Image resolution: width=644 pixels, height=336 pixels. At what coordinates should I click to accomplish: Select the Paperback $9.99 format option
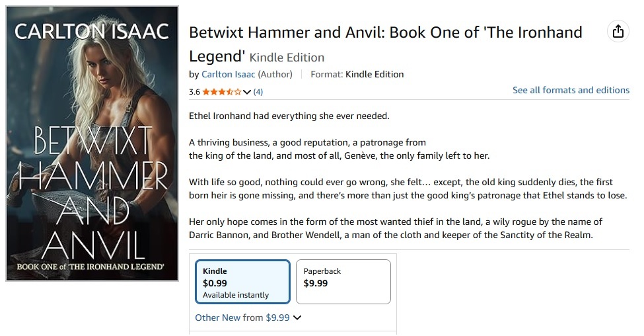[343, 282]
